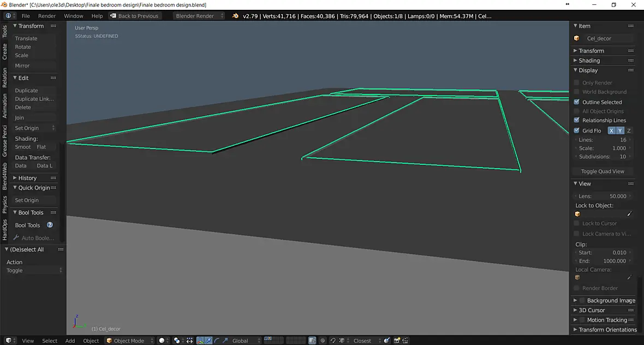This screenshot has height=345, width=644.
Task: Click the Bool Tools help question icon
Action: pos(50,225)
